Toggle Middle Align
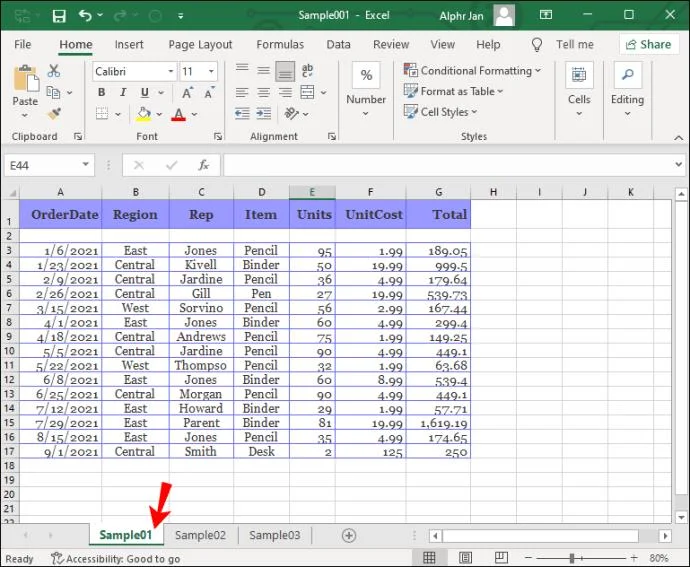Viewport: 690px width, 567px height. 264,70
